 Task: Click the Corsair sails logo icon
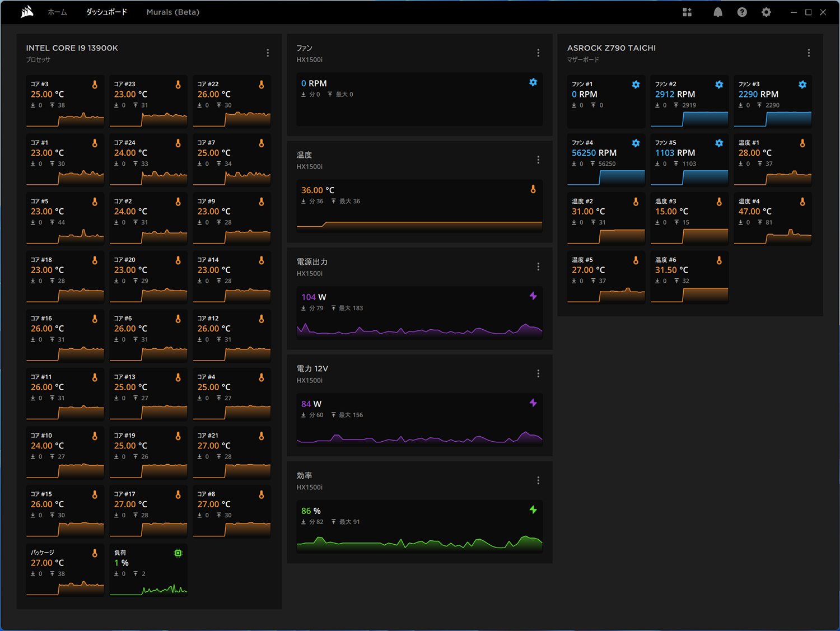click(x=27, y=12)
